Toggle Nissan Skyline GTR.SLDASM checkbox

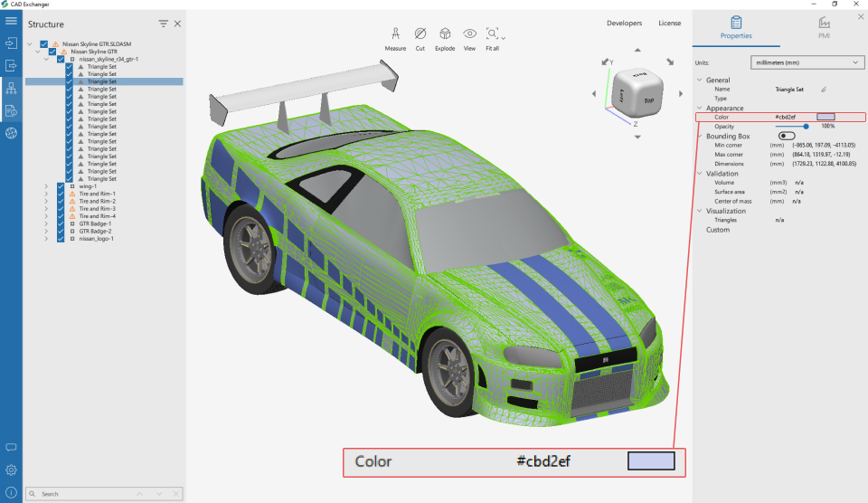tap(43, 43)
